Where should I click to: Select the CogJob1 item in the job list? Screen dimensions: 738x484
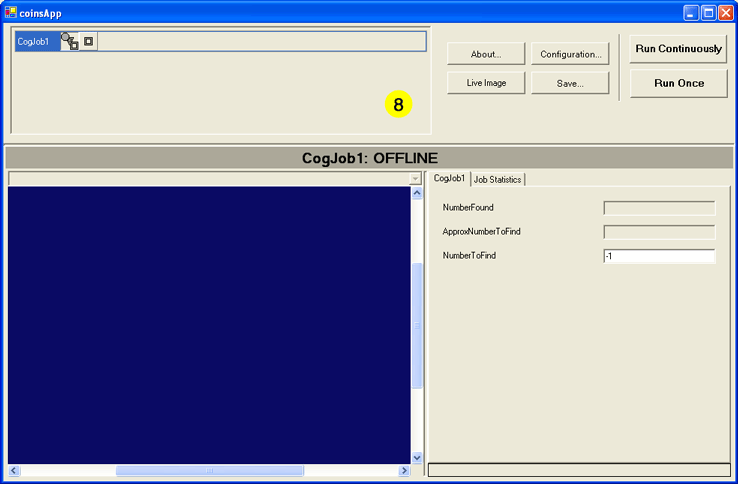pyautogui.click(x=35, y=42)
